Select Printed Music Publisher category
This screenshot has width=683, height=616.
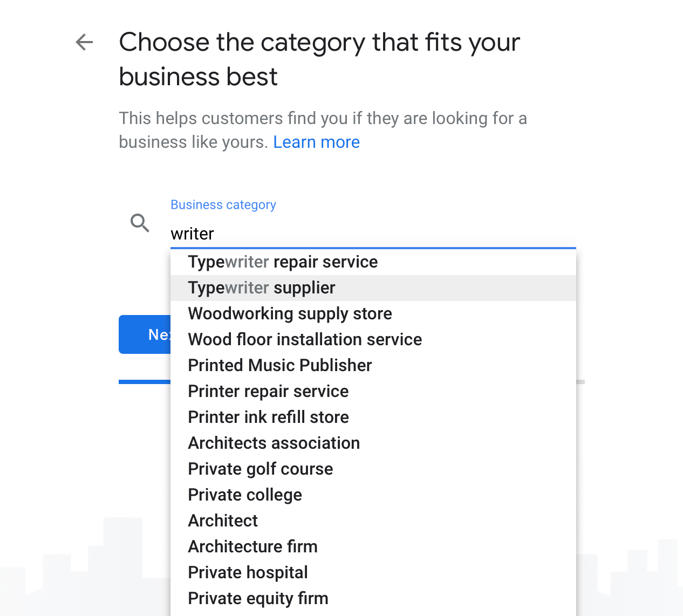pos(279,366)
